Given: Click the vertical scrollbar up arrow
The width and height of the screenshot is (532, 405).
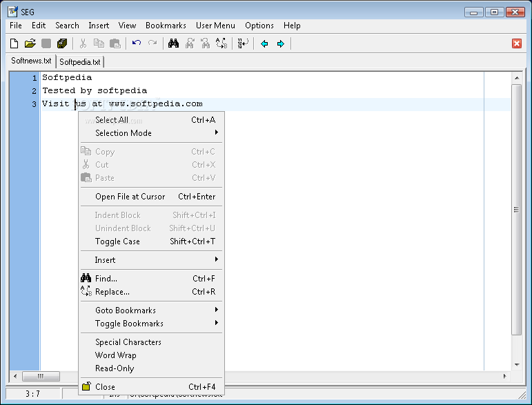Looking at the screenshot, I should (x=516, y=78).
